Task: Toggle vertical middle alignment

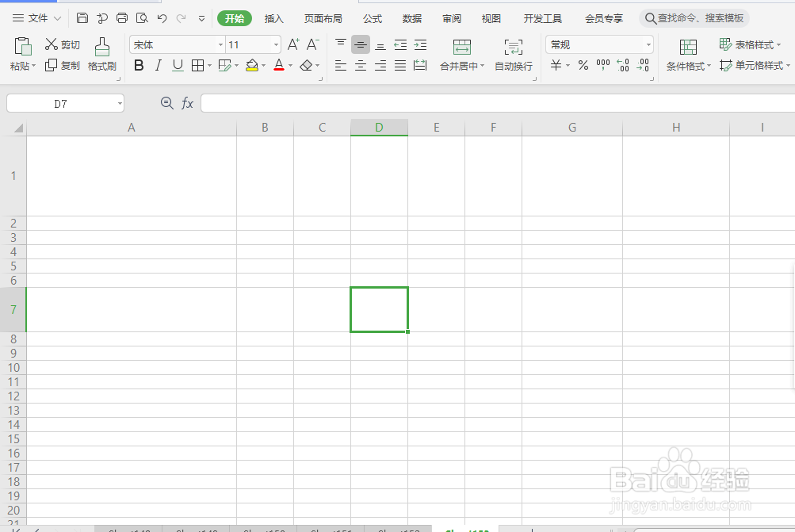Action: coord(361,44)
